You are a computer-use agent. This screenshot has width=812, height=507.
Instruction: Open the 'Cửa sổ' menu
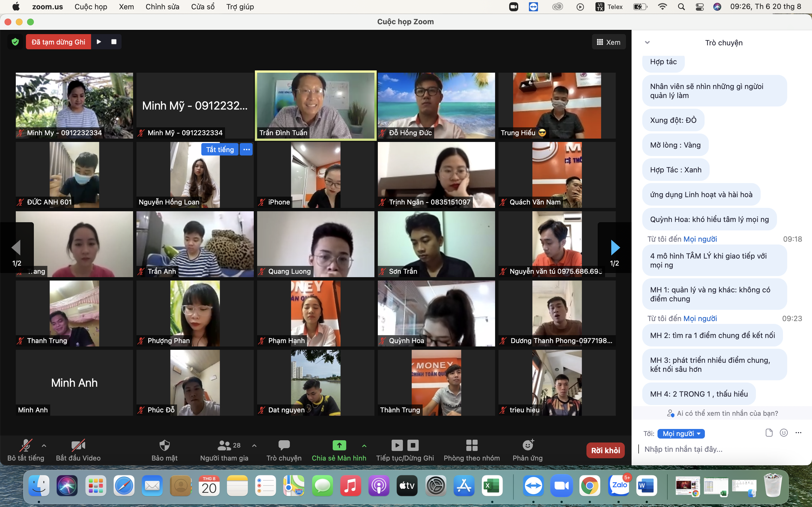tap(203, 7)
